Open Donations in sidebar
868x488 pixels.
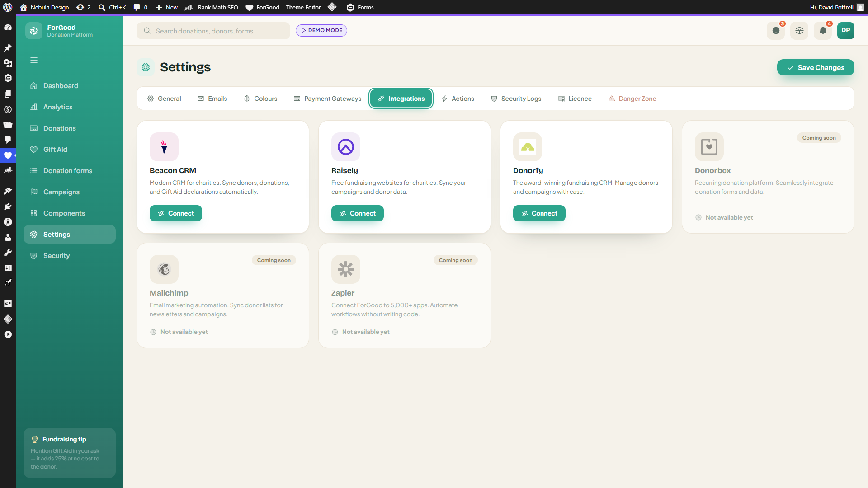(70, 128)
